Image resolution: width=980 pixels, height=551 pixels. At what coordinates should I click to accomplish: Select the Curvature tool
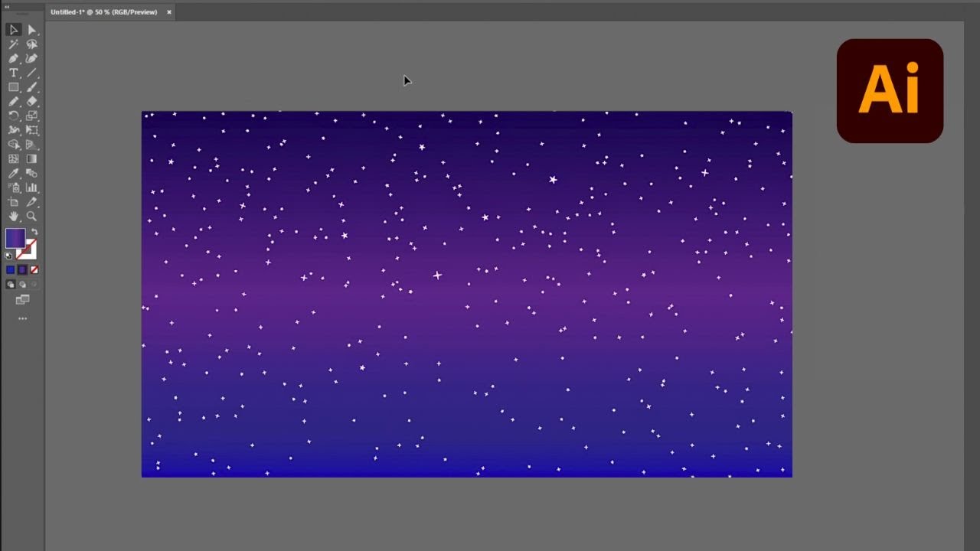click(x=31, y=58)
